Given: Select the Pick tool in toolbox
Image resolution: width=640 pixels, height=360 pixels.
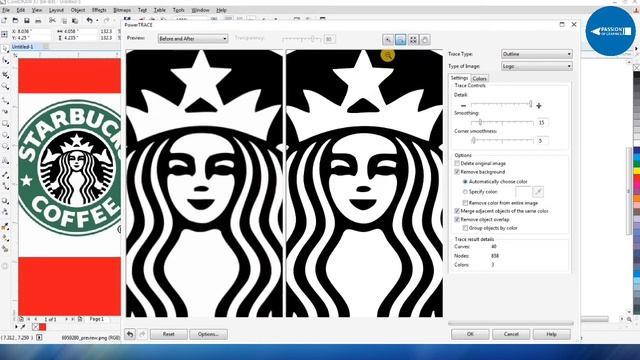Looking at the screenshot, I should click(x=5, y=49).
